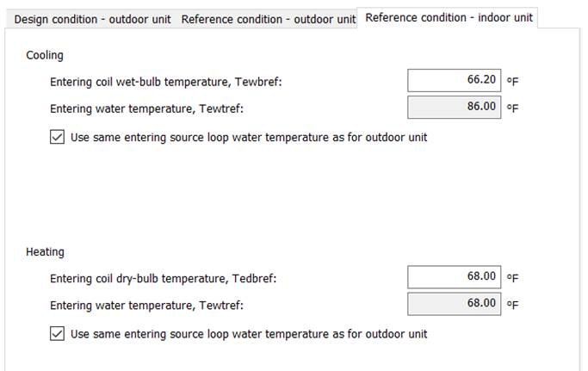Click the Cooling wet-bulb temperature field showing 66.20
The width and height of the screenshot is (588, 371).
454,80
